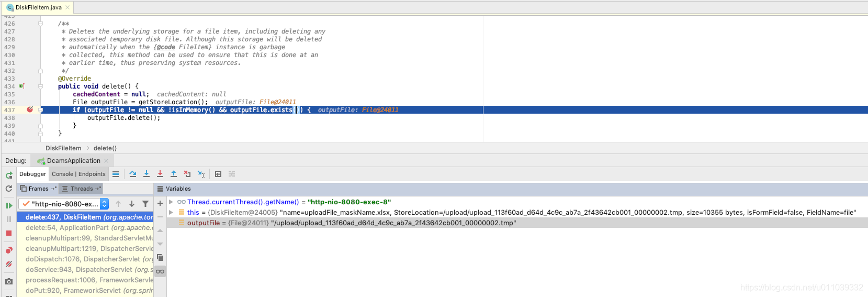
Task: Select the outputFile variable row
Action: 517,223
